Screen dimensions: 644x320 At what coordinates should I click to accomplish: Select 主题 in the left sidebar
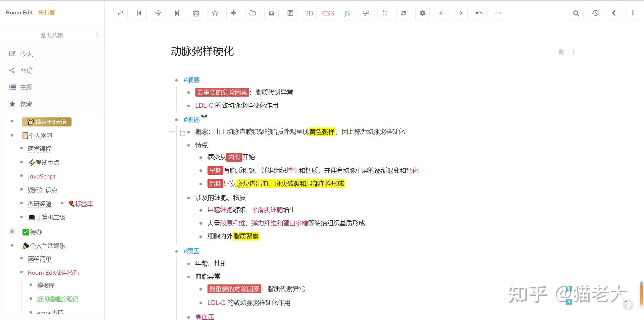(26, 87)
